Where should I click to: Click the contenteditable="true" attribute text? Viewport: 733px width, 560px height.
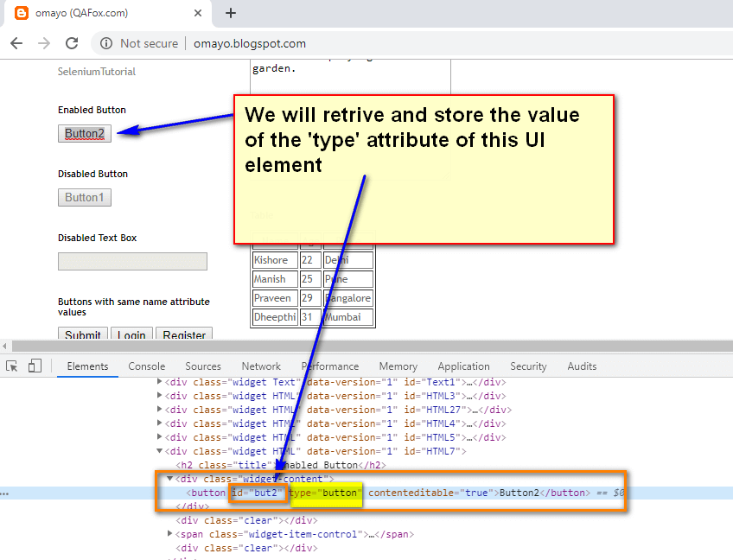click(x=430, y=493)
